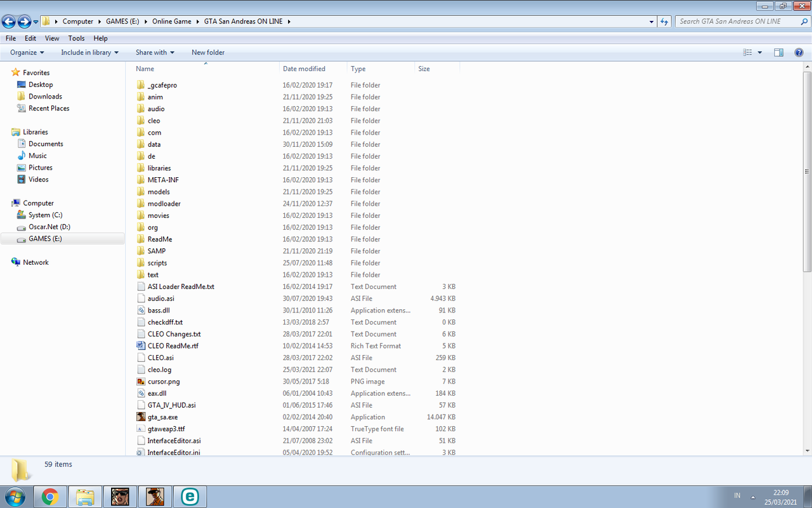Image resolution: width=812 pixels, height=508 pixels.
Task: Open the Help menu
Action: [x=100, y=39]
